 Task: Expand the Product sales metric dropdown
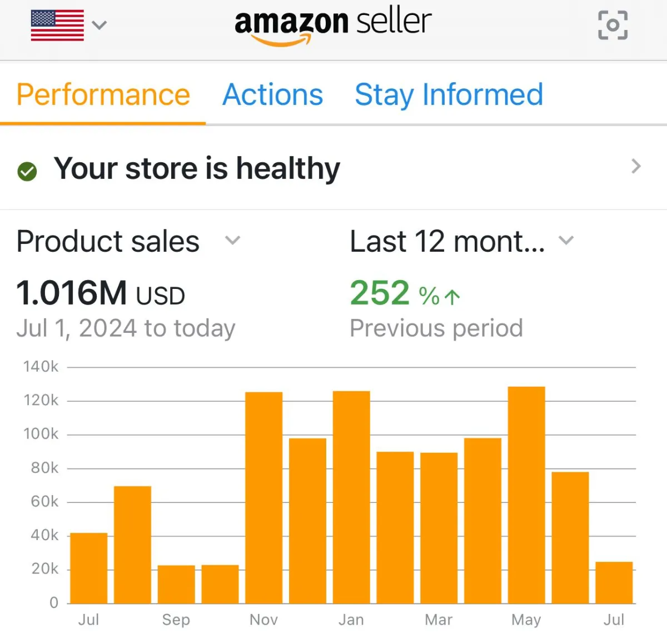(232, 241)
